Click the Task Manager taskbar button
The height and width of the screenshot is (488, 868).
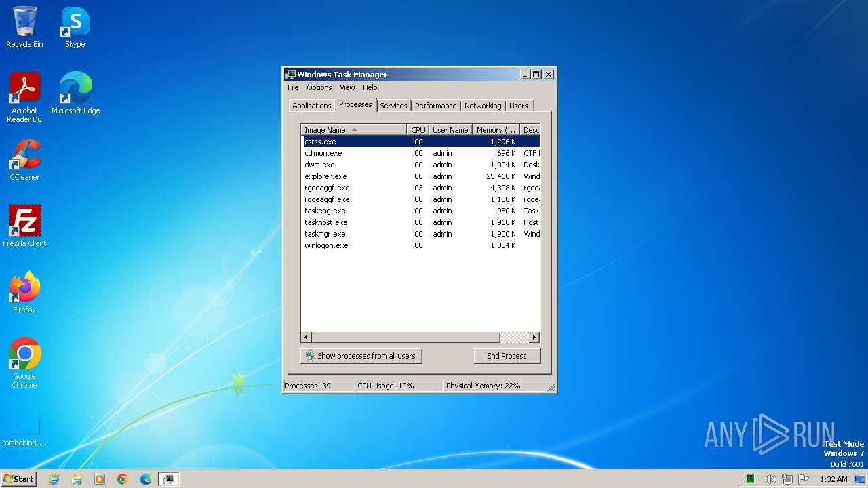pyautogui.click(x=168, y=479)
